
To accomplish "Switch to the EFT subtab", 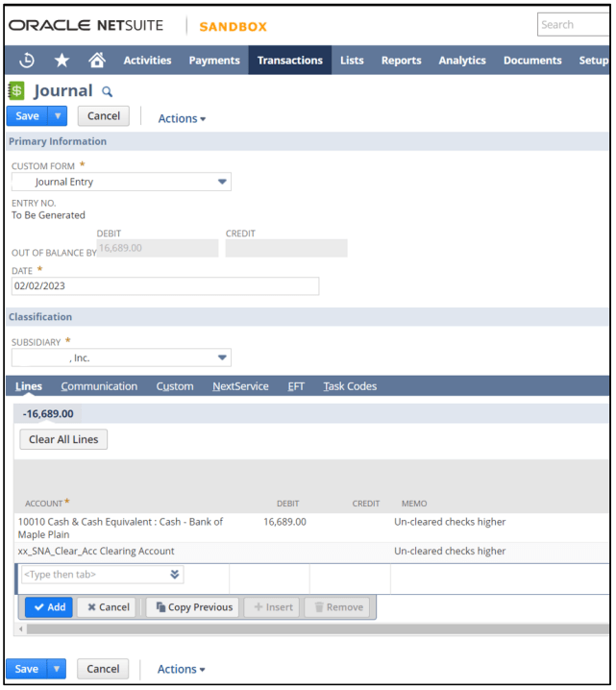I will tap(296, 386).
